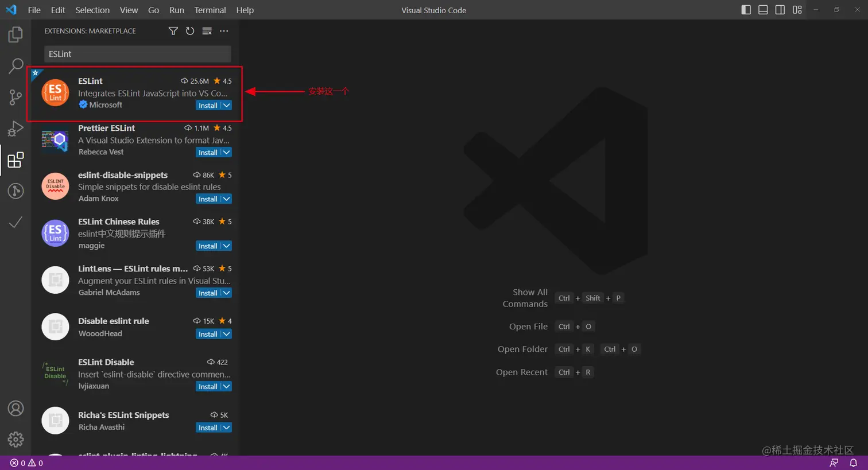Open the Search view in activity bar

pos(15,65)
